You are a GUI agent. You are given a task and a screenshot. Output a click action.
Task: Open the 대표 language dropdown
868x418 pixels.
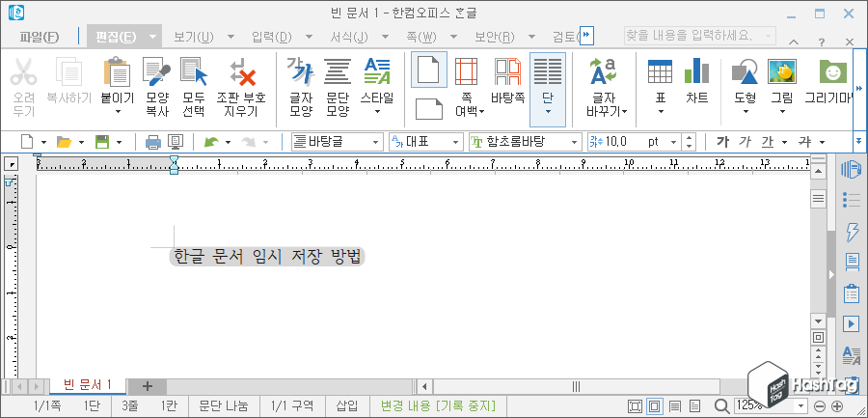457,142
